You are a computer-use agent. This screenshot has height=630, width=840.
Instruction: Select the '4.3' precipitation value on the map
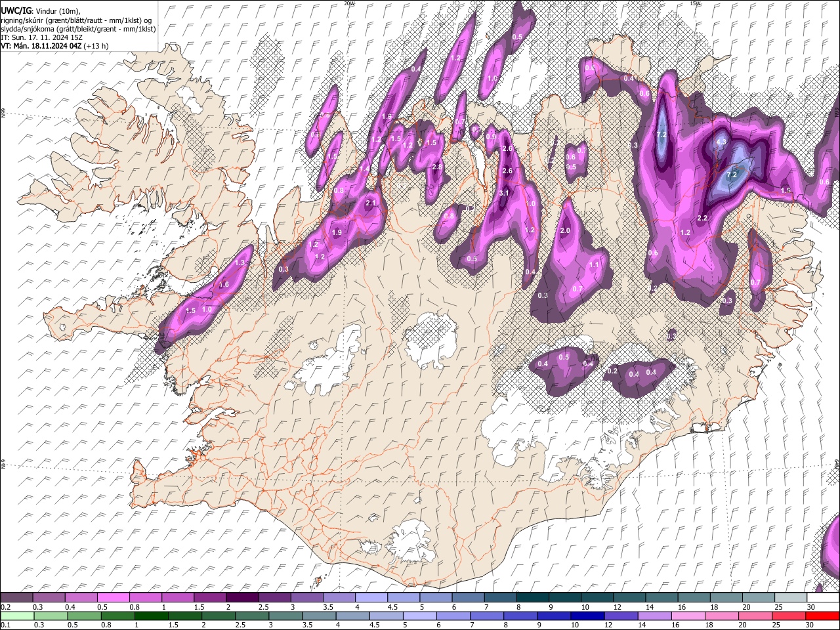[x=721, y=142]
